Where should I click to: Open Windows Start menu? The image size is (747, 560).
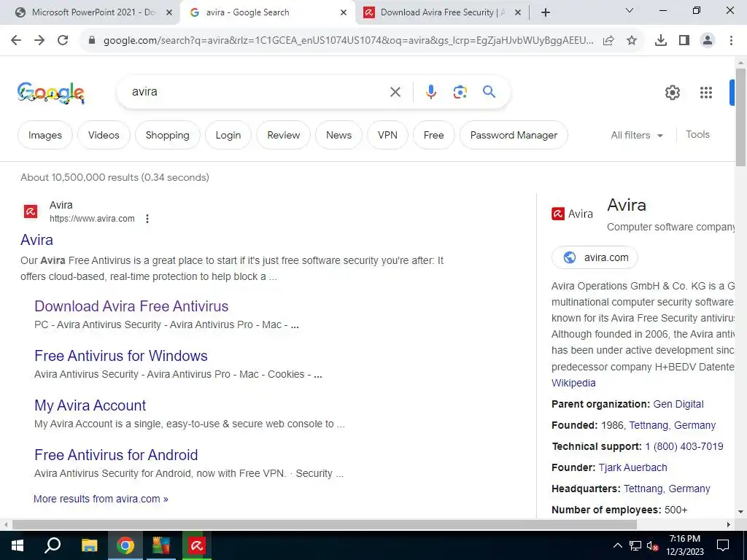point(18,545)
